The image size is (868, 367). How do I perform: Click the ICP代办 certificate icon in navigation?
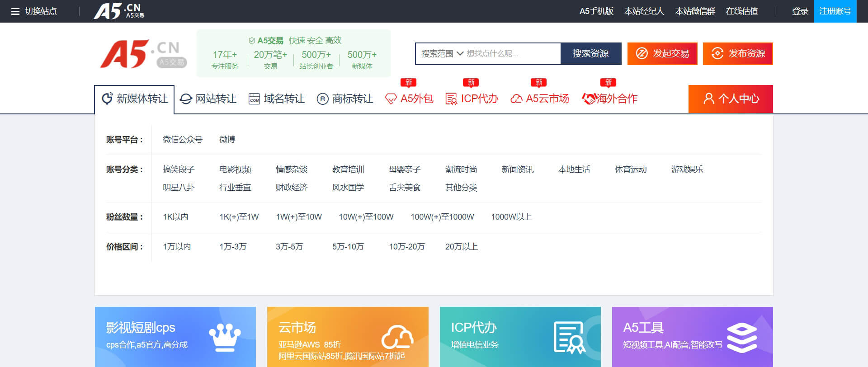(451, 99)
